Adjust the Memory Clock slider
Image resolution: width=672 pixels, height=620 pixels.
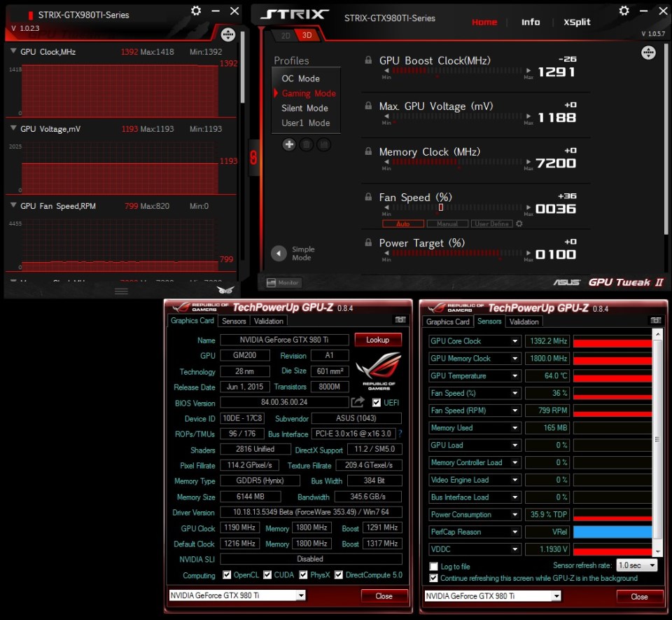[x=457, y=162]
